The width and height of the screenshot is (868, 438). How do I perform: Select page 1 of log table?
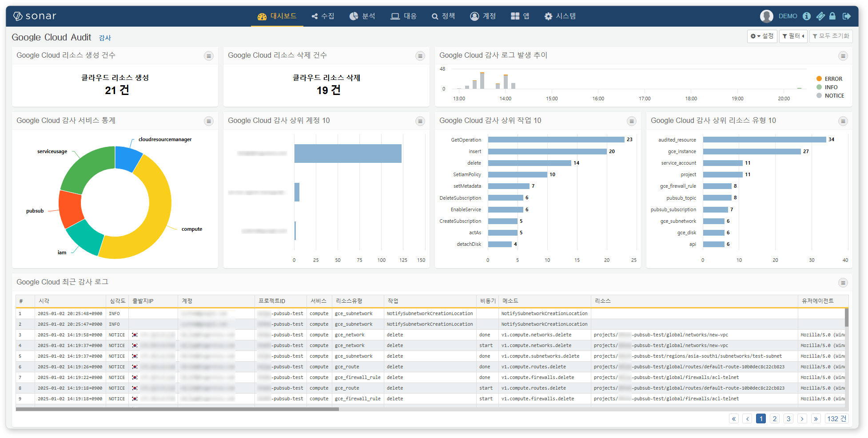(761, 418)
